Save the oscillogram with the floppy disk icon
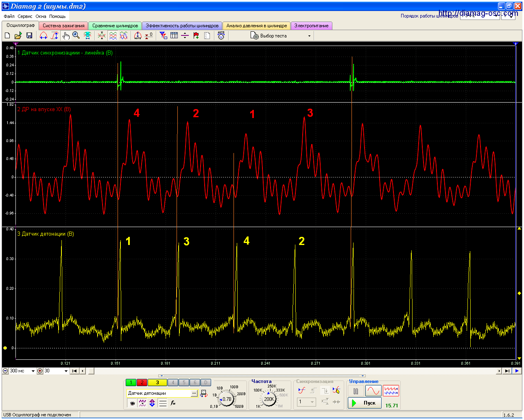The width and height of the screenshot is (524, 420). [29, 36]
